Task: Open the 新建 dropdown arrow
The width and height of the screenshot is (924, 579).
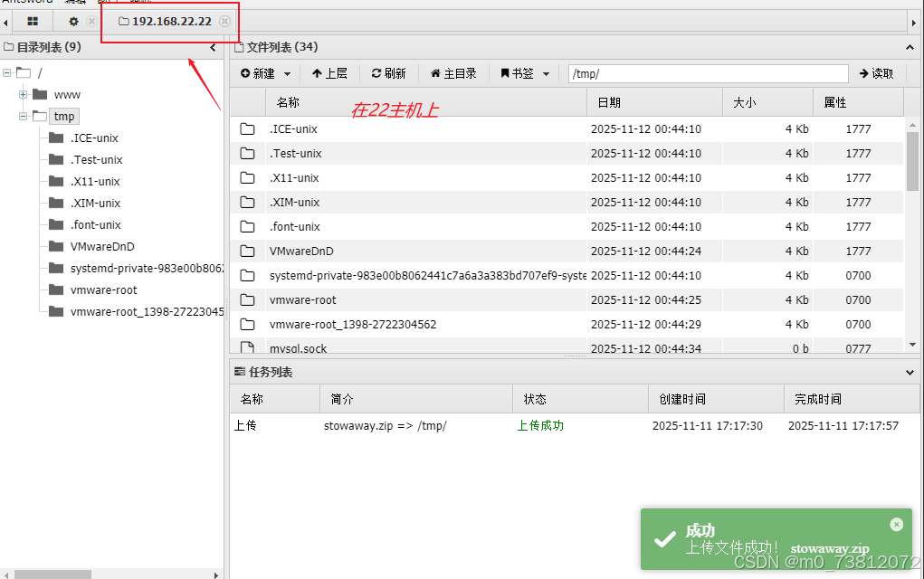Action: [288, 74]
